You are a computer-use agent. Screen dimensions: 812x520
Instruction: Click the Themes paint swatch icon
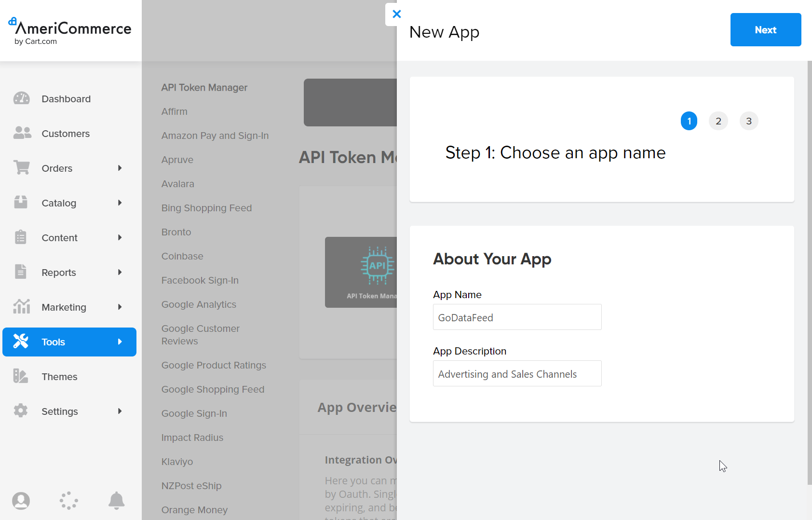[x=21, y=376]
